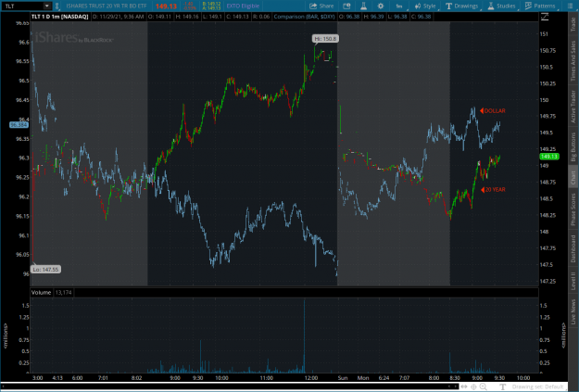Click the 20 YEAR chart annotation

point(493,190)
